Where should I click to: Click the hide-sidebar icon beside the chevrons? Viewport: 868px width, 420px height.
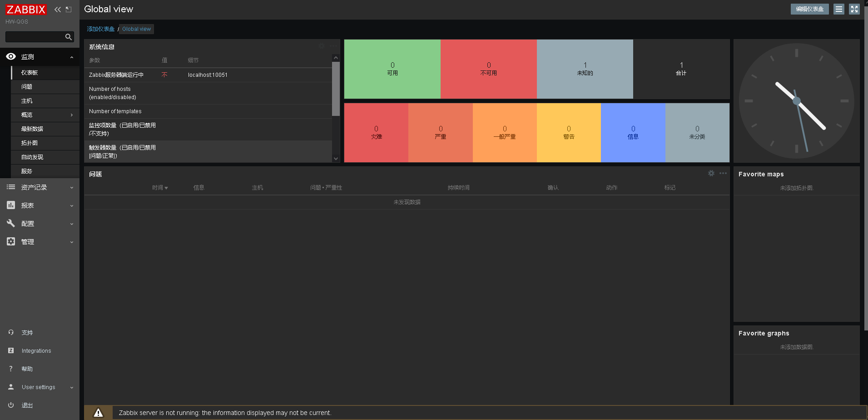69,10
